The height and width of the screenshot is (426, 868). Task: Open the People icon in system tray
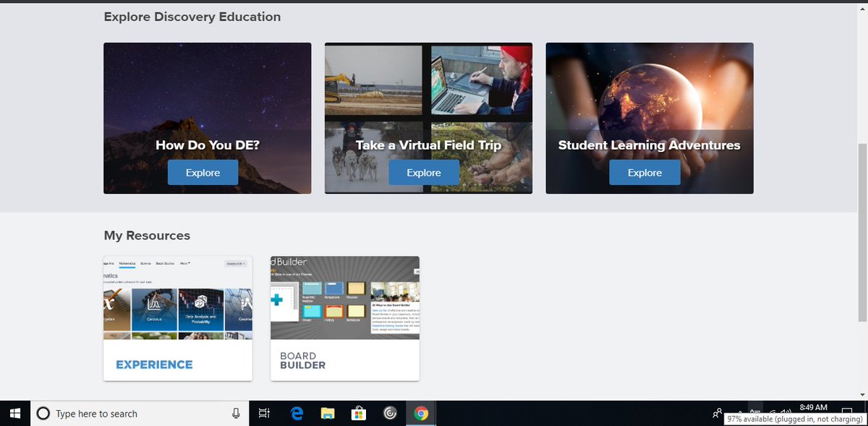[717, 414]
